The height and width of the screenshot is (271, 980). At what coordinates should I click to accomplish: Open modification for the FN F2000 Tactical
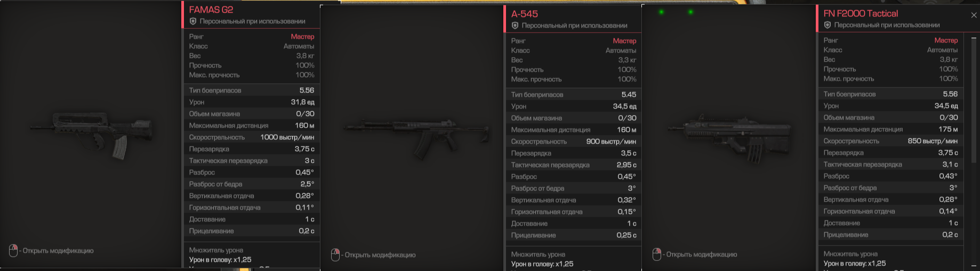tap(702, 254)
